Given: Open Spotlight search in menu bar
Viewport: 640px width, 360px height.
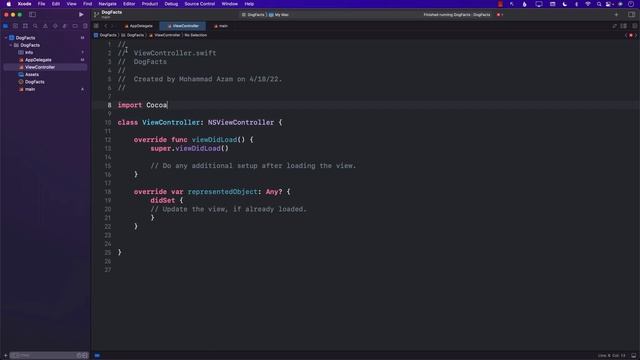Looking at the screenshot, I should (599, 4).
